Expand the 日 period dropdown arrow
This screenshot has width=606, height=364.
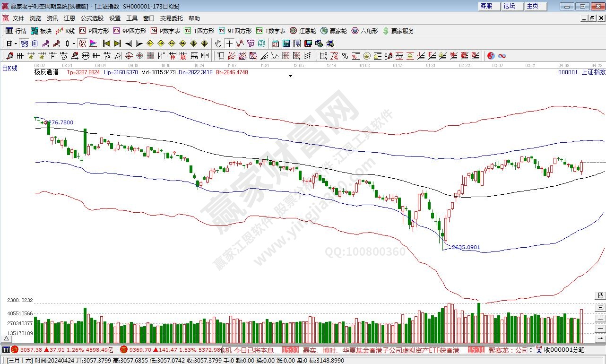16,43
